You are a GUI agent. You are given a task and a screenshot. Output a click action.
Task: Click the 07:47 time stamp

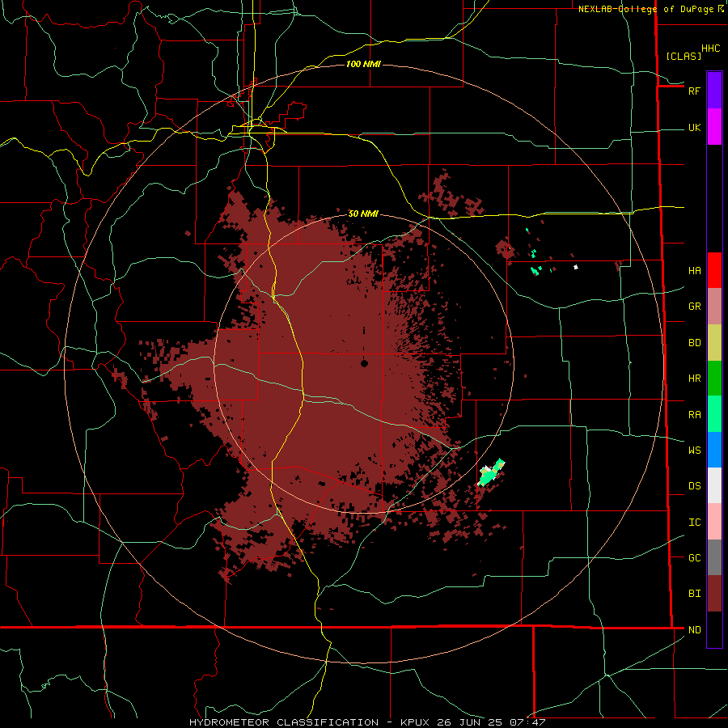[527, 722]
